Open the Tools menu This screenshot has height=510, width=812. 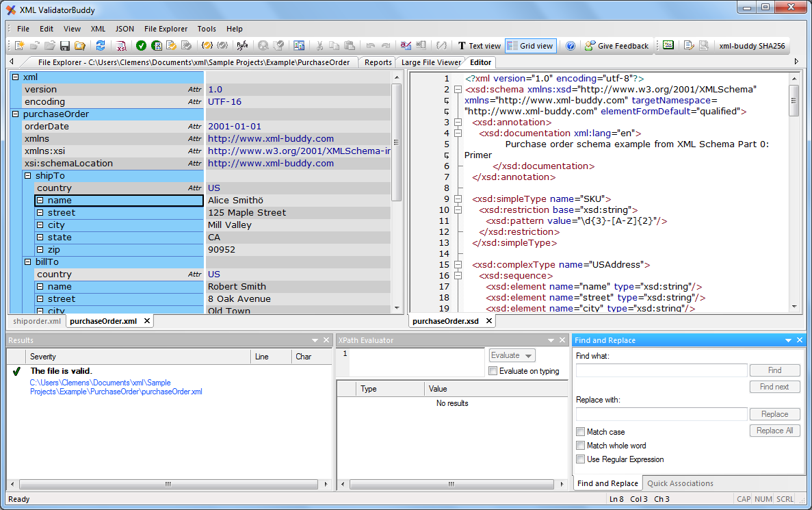click(x=207, y=29)
